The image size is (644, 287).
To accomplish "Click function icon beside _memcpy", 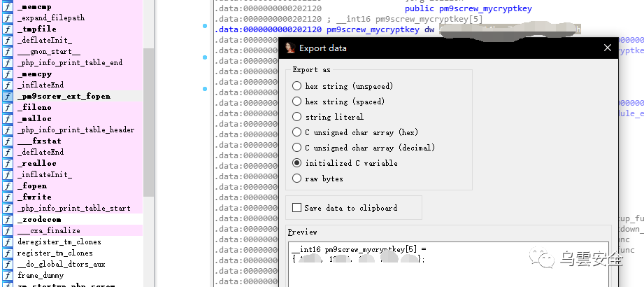I will 8,74.
